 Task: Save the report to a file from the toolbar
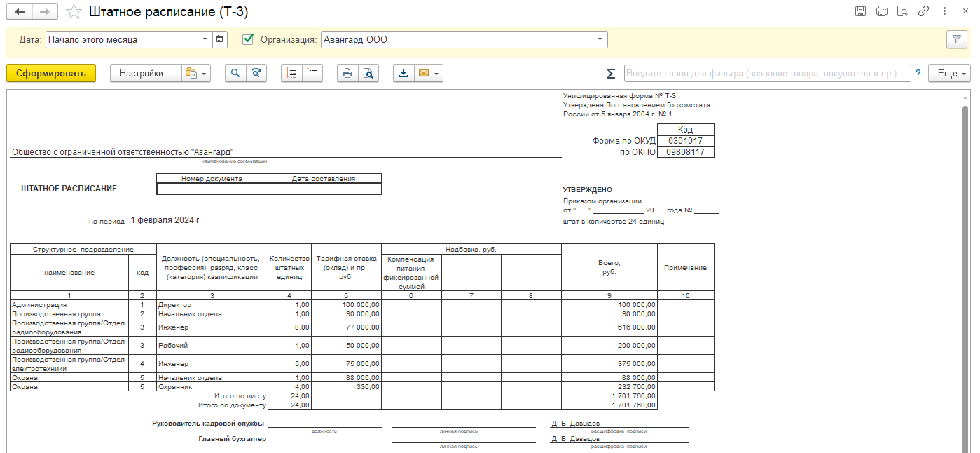point(404,73)
